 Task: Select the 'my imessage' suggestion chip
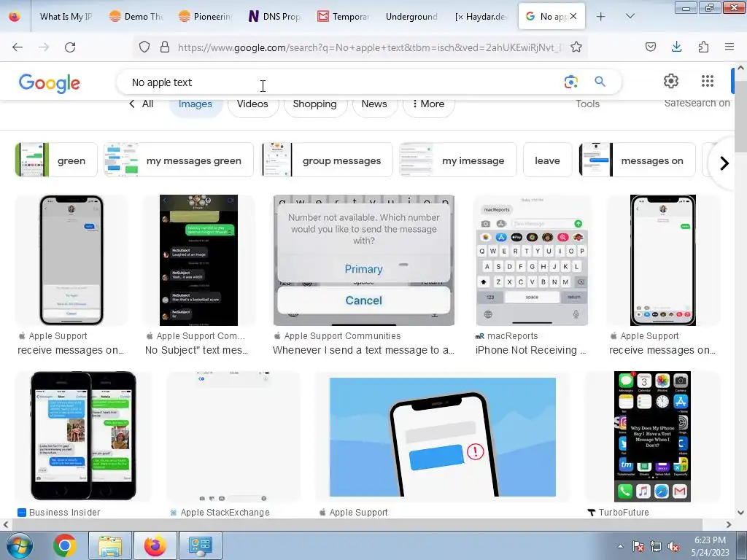coord(458,160)
